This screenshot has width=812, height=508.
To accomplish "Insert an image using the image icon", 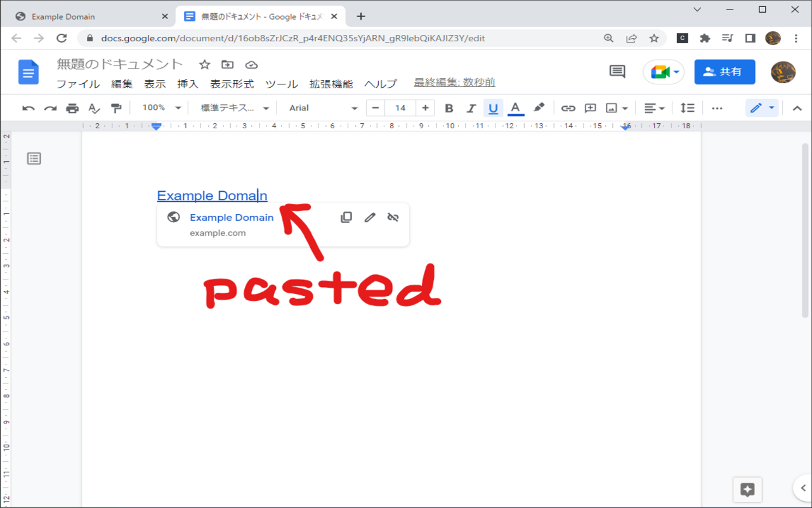I will tap(612, 109).
